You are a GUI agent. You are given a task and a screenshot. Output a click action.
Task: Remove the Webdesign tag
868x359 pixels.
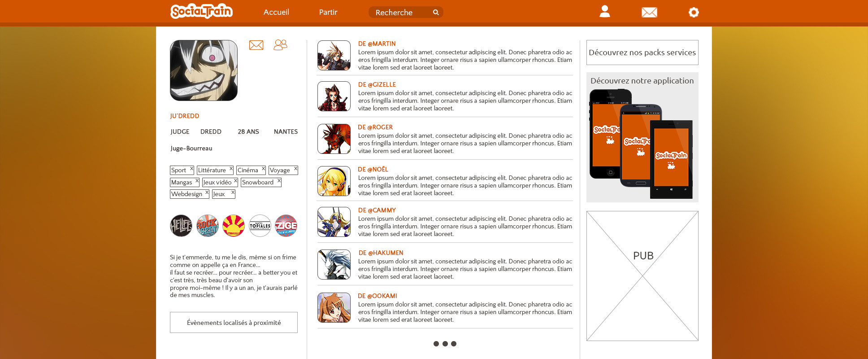(x=207, y=193)
